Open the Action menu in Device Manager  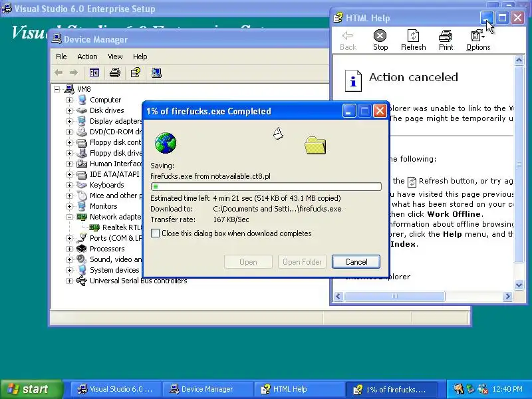click(x=87, y=57)
